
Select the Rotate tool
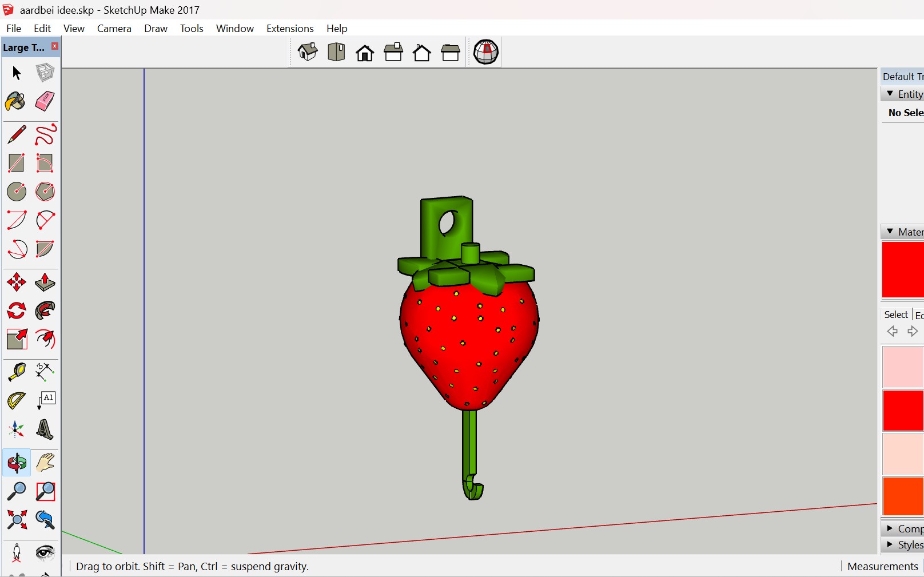point(16,311)
